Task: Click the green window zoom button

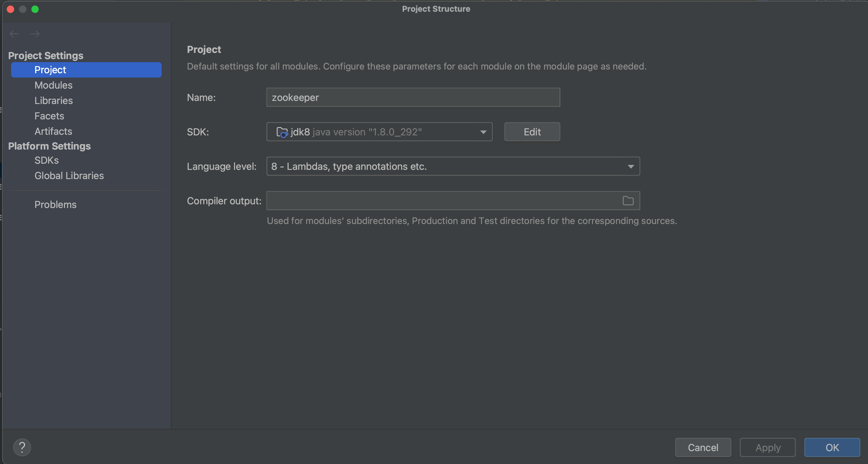Action: pos(35,9)
